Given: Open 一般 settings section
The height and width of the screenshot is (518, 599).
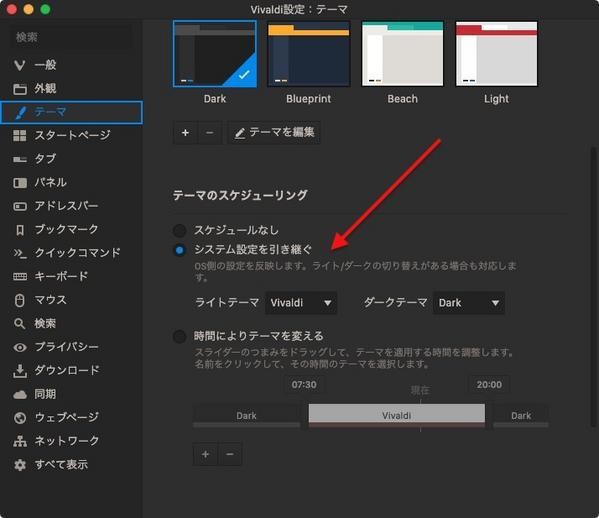Looking at the screenshot, I should point(71,65).
